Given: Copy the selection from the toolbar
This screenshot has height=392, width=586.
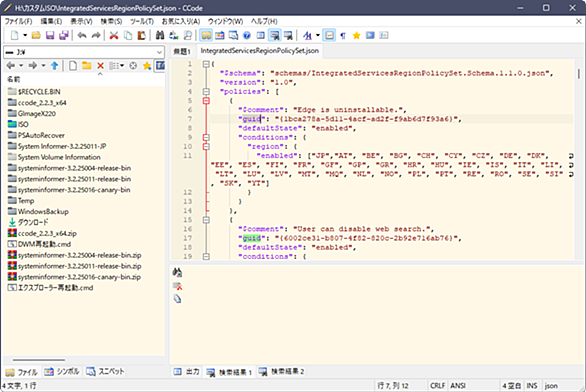Looking at the screenshot, I should (x=128, y=36).
